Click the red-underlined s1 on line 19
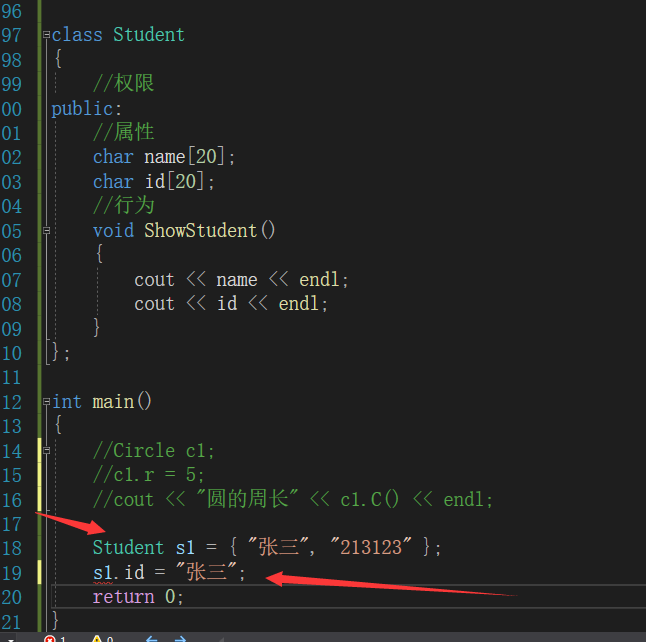Viewport: 646px width, 642px height. pos(103,573)
